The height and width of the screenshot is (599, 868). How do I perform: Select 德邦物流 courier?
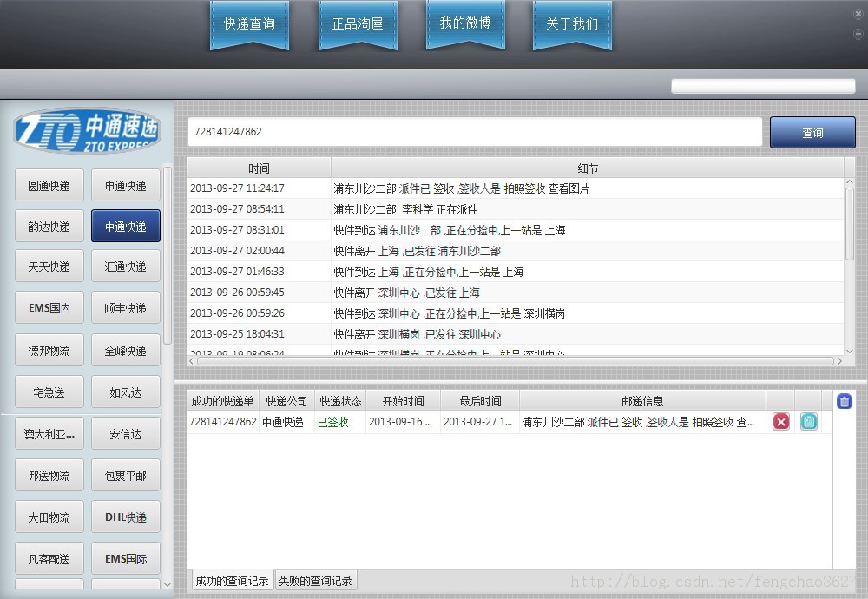(x=49, y=350)
